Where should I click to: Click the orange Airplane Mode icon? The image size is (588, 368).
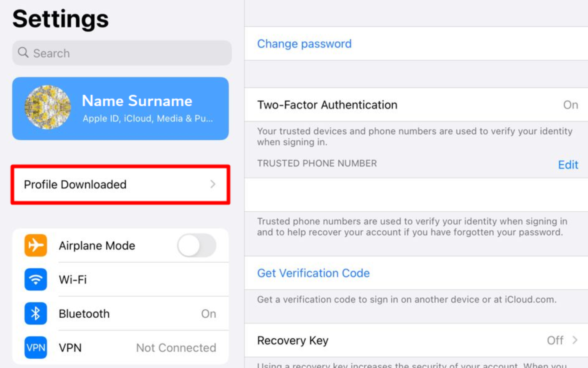[35, 245]
